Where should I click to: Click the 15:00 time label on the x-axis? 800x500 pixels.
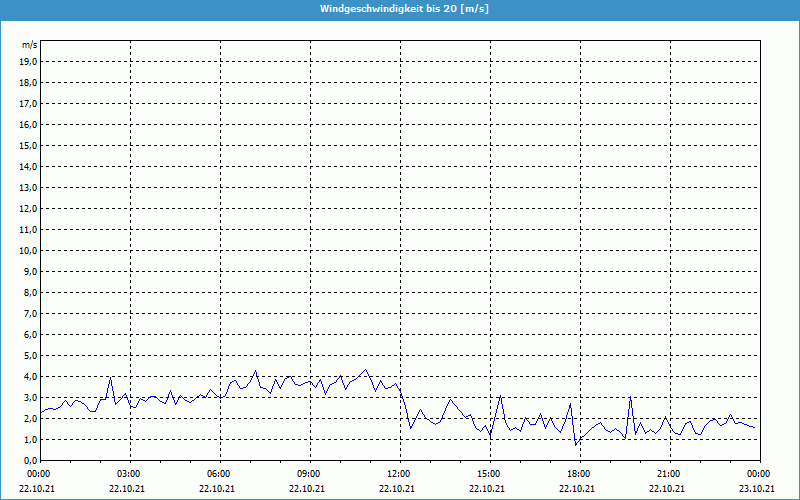[489, 474]
